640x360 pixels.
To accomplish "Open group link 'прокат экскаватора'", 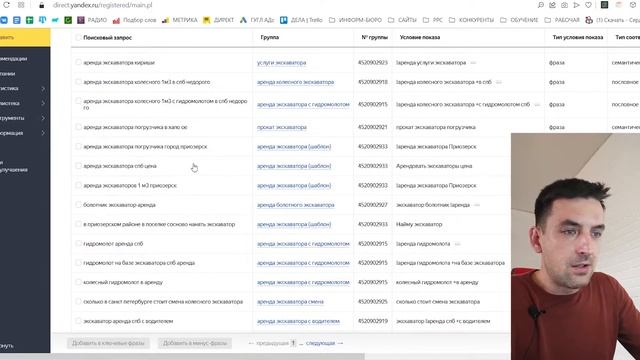I will pos(282,127).
